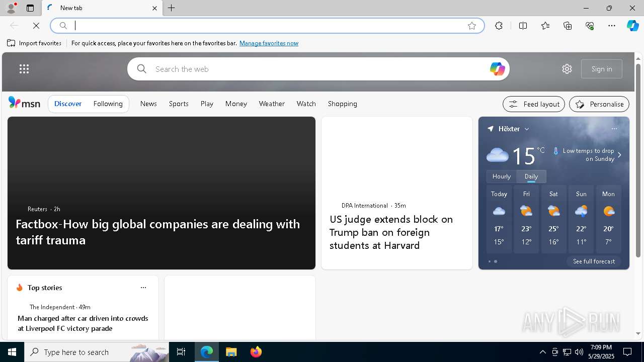Viewport: 644px width, 362px height.
Task: Go to the msn logo home
Action: point(24,103)
